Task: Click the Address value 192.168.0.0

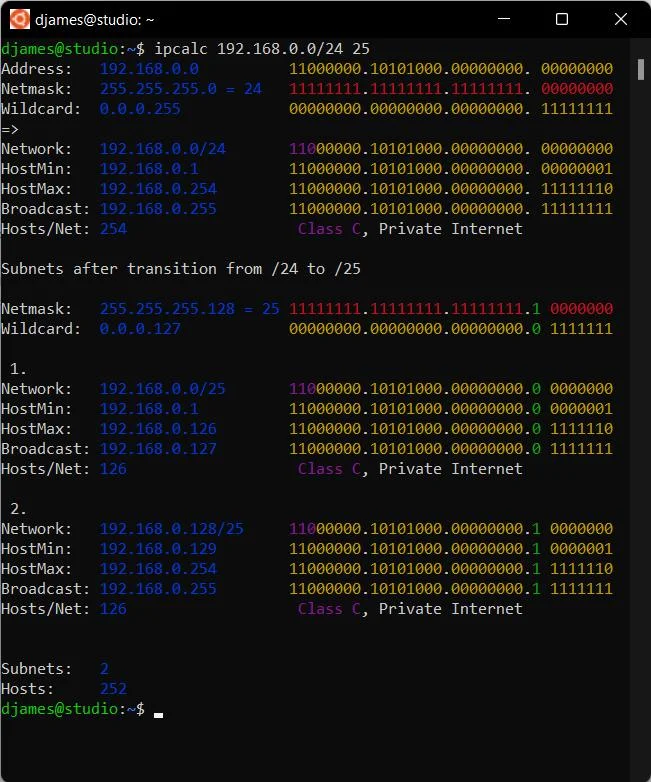Action: pyautogui.click(x=149, y=69)
